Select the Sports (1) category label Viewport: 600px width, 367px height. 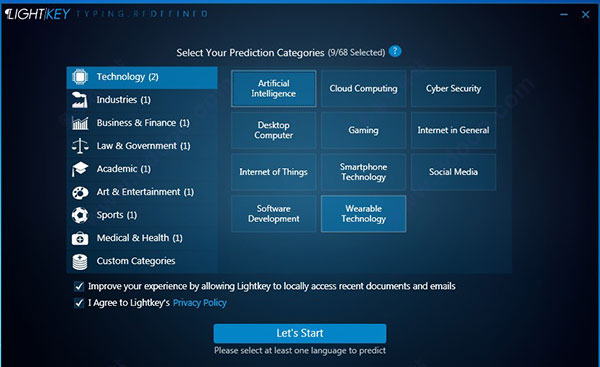pos(117,215)
